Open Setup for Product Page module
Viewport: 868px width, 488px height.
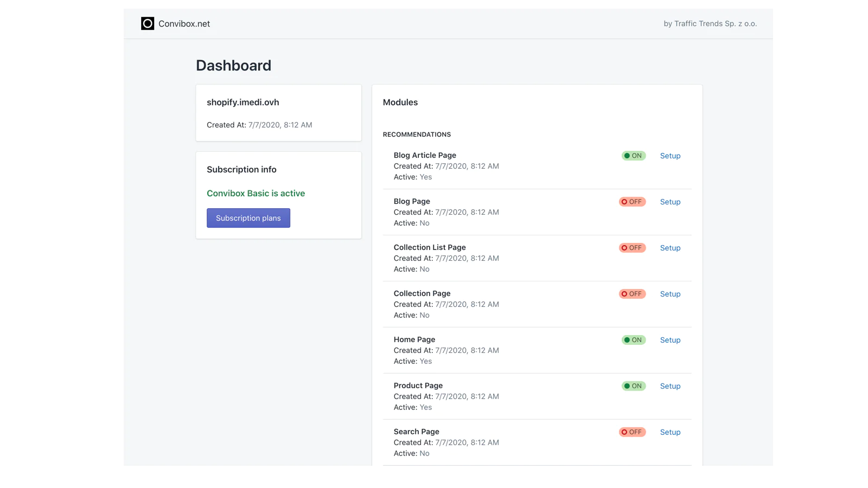pyautogui.click(x=670, y=386)
